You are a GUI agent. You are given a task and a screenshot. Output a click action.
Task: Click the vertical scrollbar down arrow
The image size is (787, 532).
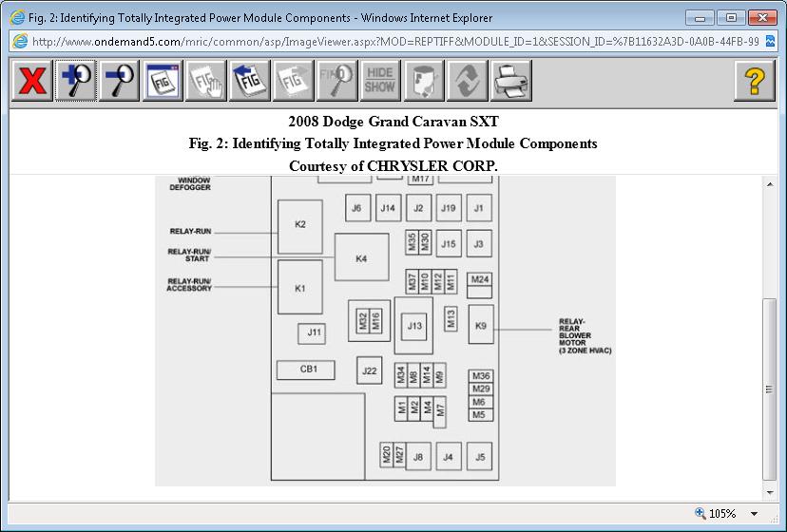tap(770, 493)
